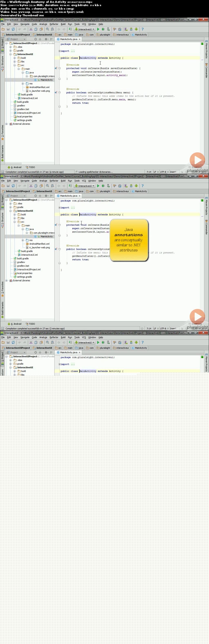The width and height of the screenshot is (209, 644).
Task: Click Collapse All icon in first frame Project panel
Action: [40, 39]
